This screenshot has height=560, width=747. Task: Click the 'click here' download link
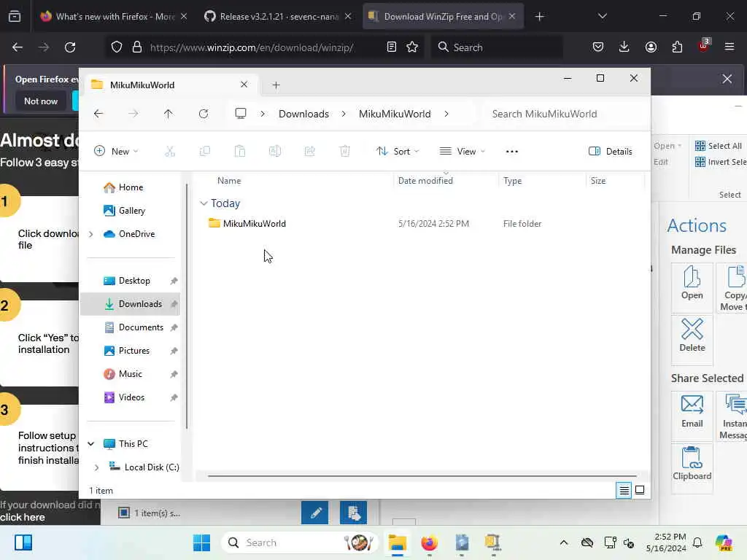click(23, 517)
